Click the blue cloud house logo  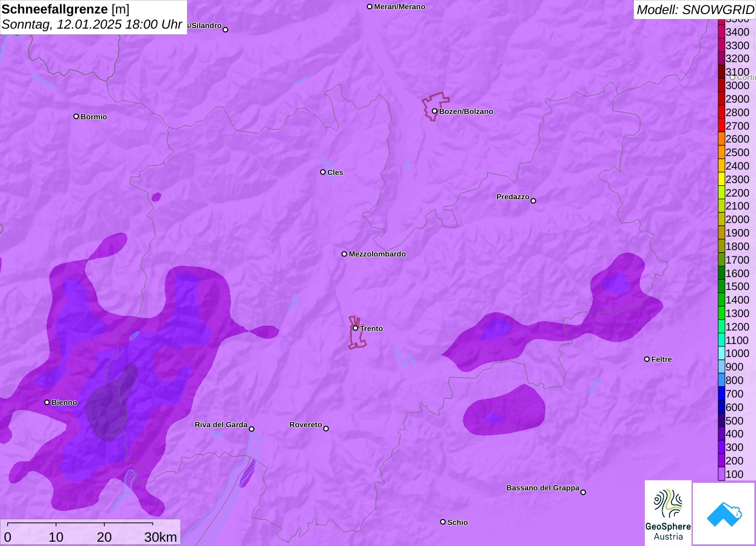pos(724,514)
